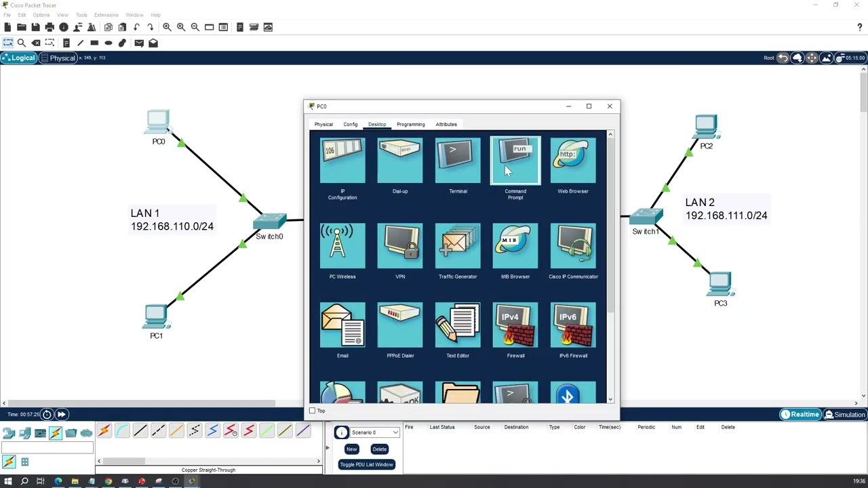Add a simple PDU envelope
The width and height of the screenshot is (868, 488).
[x=139, y=43]
